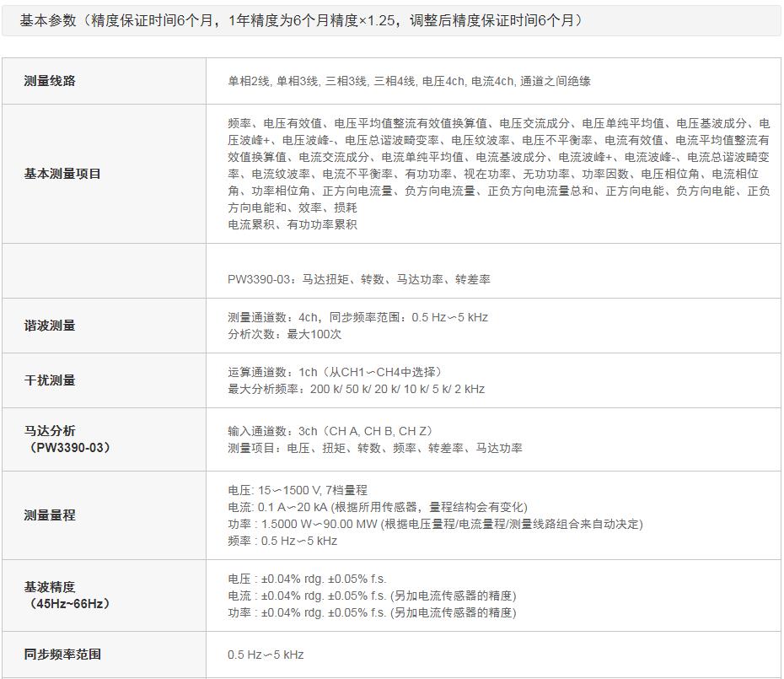Click the 电压: 15~1500 V, 7档量程 line

[x=298, y=490]
